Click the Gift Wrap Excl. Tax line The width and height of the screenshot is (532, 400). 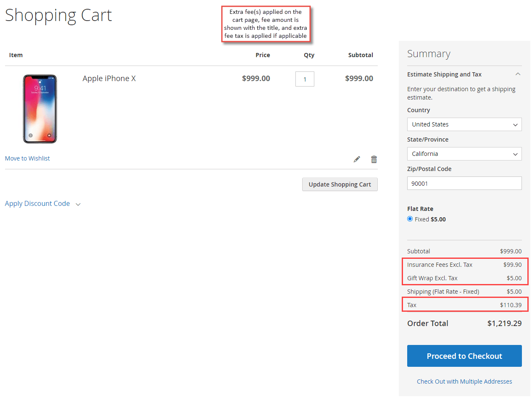[464, 278]
